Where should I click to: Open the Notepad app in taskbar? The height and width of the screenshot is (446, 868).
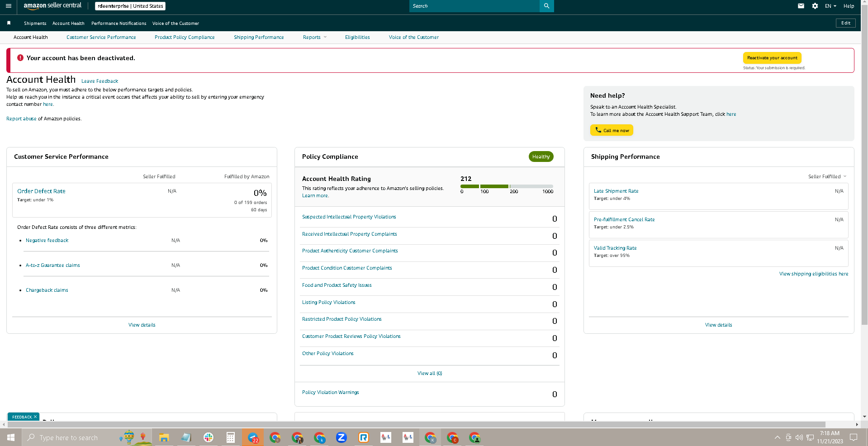point(186,437)
